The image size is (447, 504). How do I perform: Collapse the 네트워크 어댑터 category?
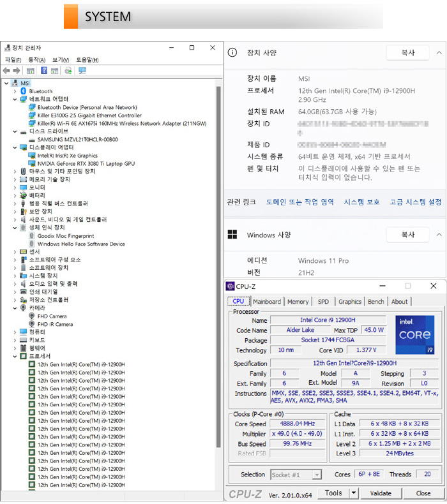tap(15, 100)
